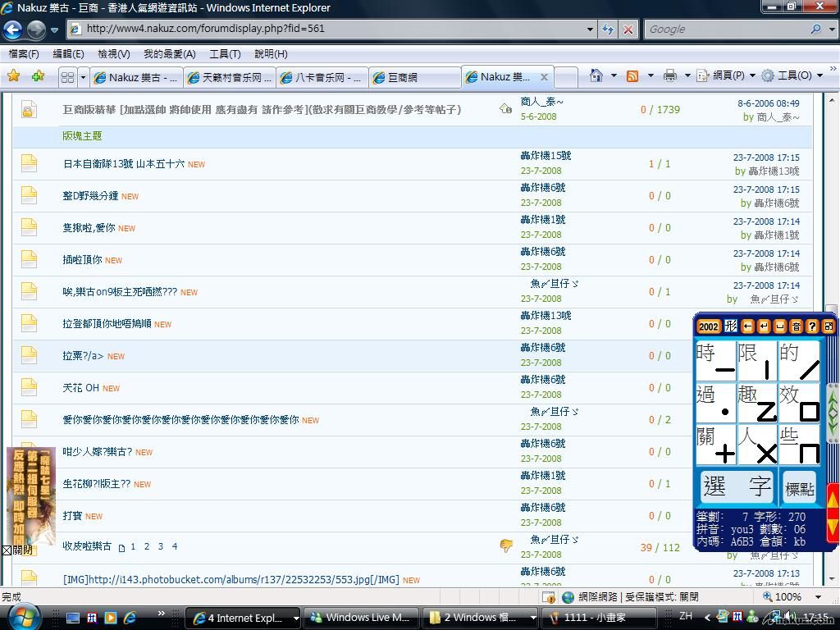
Task: Click the Refresh button beside address bar
Action: click(608, 29)
